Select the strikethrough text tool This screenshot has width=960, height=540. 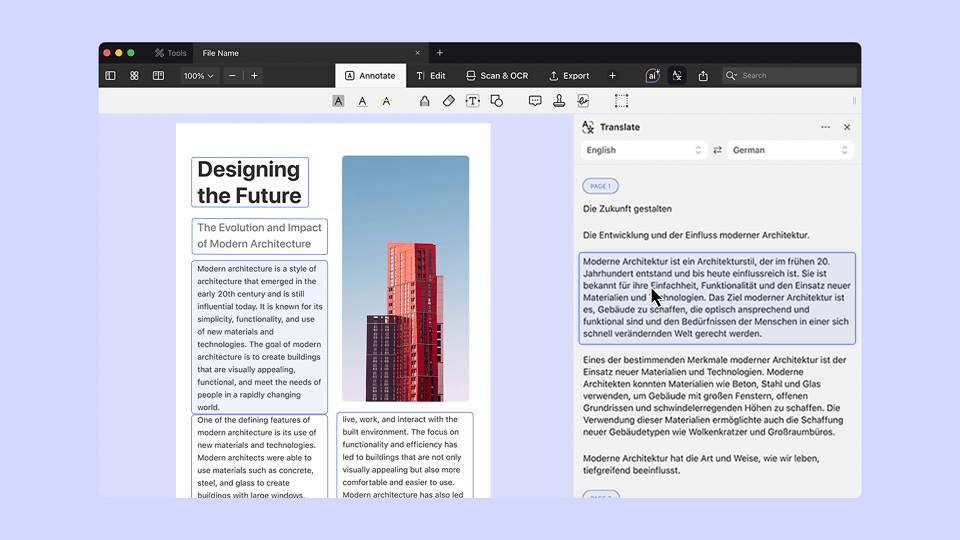coord(386,101)
